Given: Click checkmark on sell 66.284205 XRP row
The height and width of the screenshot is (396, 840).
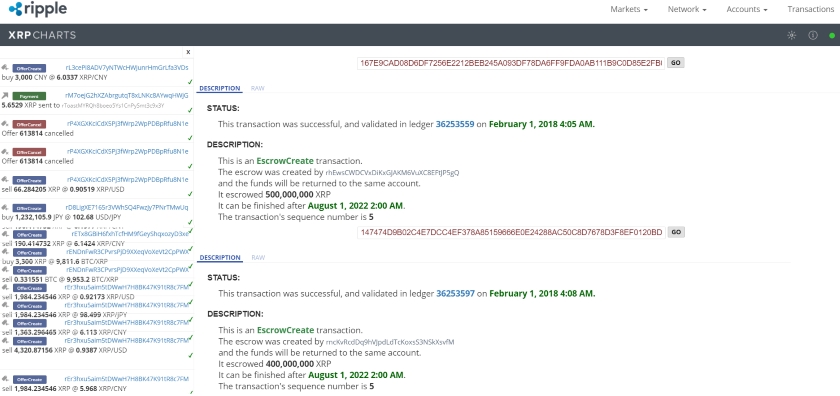Looking at the screenshot, I should (190, 194).
